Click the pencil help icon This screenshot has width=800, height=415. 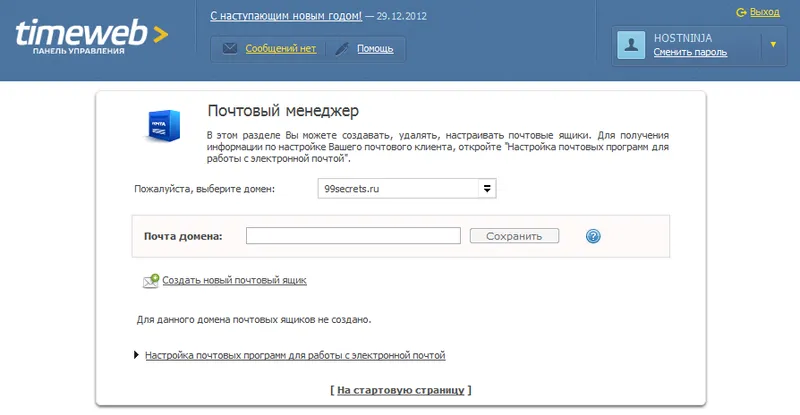coord(342,48)
